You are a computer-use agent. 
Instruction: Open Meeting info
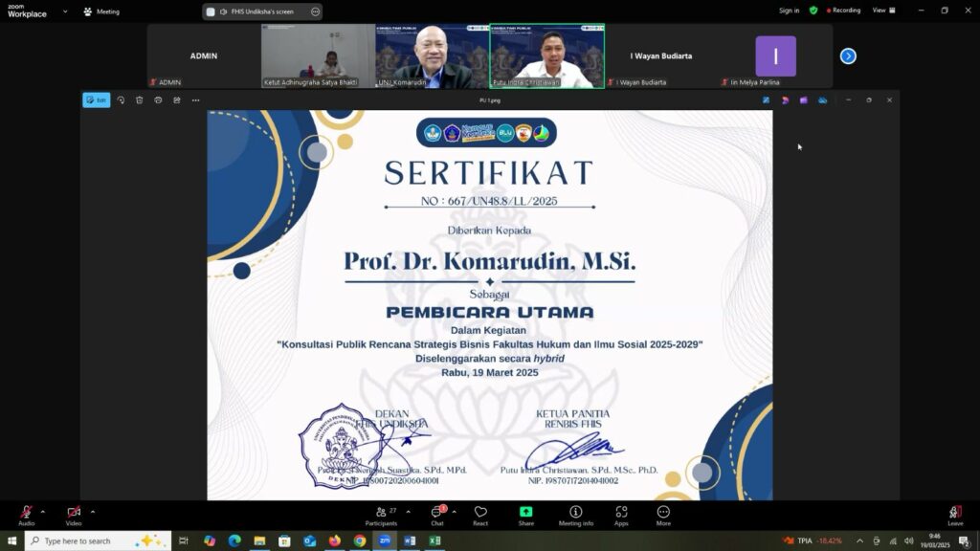point(575,515)
